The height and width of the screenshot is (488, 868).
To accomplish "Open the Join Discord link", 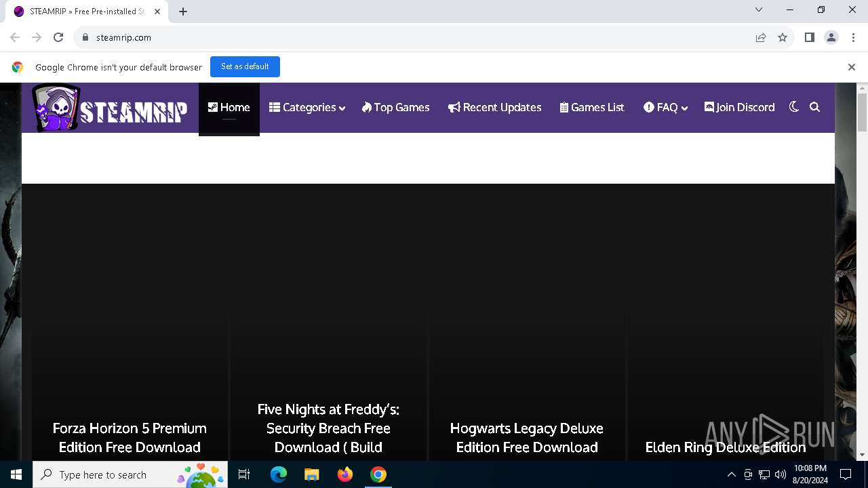I will click(739, 108).
